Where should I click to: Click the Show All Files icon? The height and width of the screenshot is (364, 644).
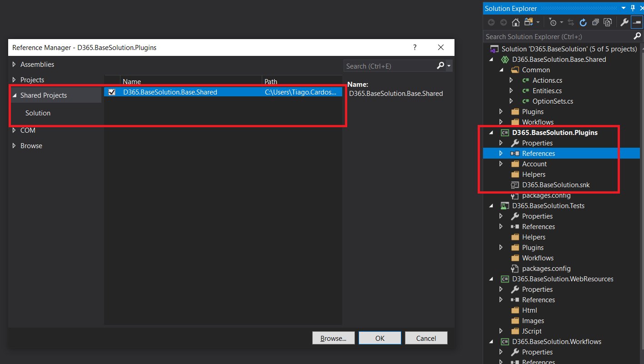click(608, 22)
